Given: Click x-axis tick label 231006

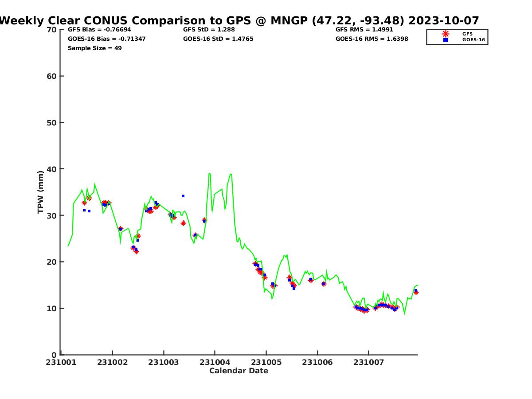Looking at the screenshot, I should pyautogui.click(x=317, y=362).
